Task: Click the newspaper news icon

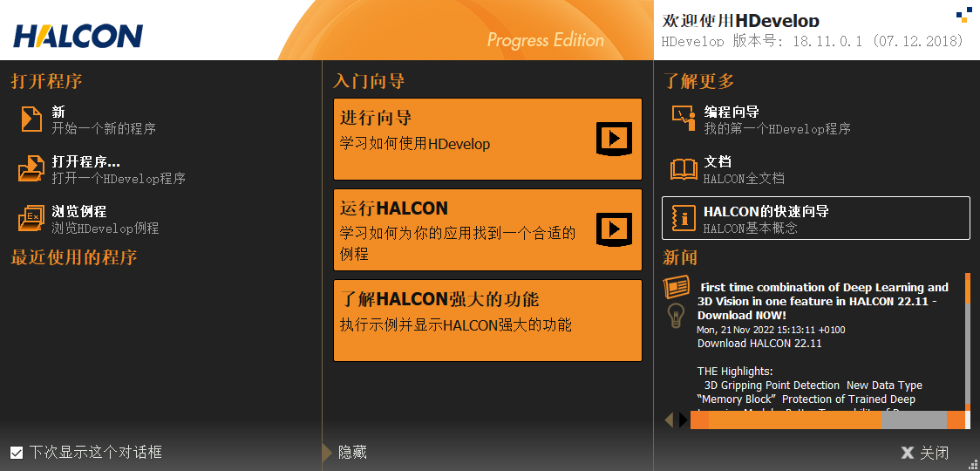Action: [677, 287]
